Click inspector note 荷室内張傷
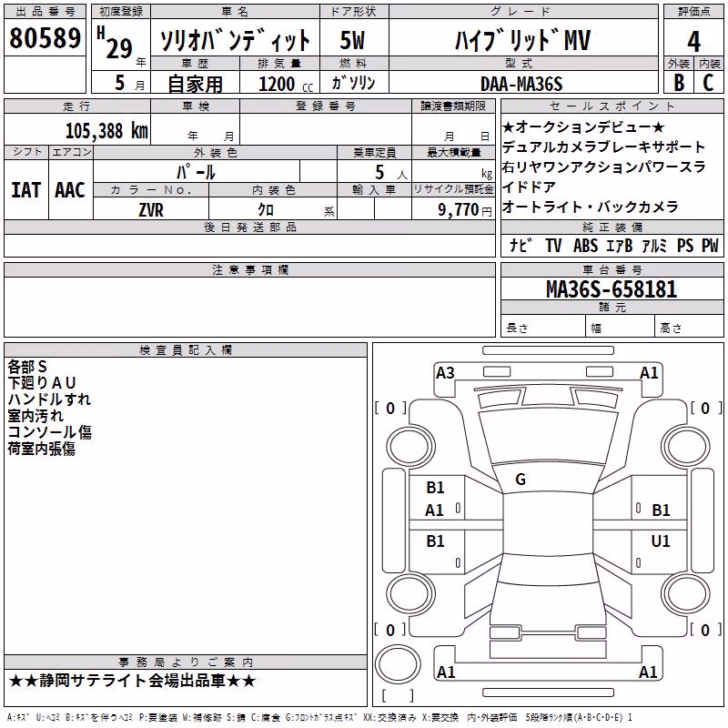This screenshot has height=728, width=728. click(41, 448)
